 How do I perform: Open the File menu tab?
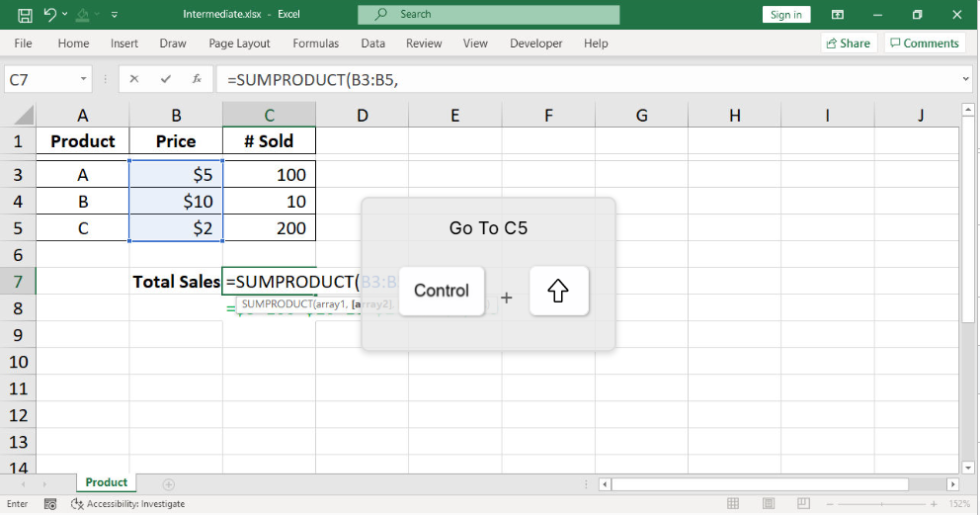(x=23, y=43)
